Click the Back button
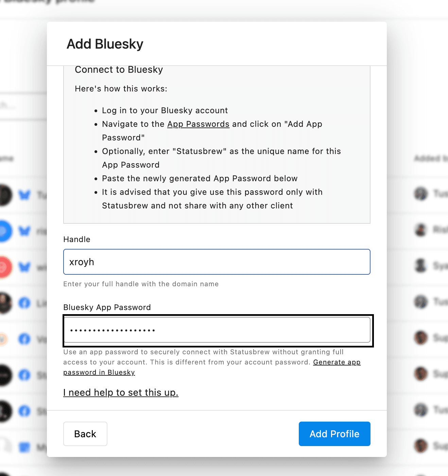The width and height of the screenshot is (448, 476). (x=85, y=434)
